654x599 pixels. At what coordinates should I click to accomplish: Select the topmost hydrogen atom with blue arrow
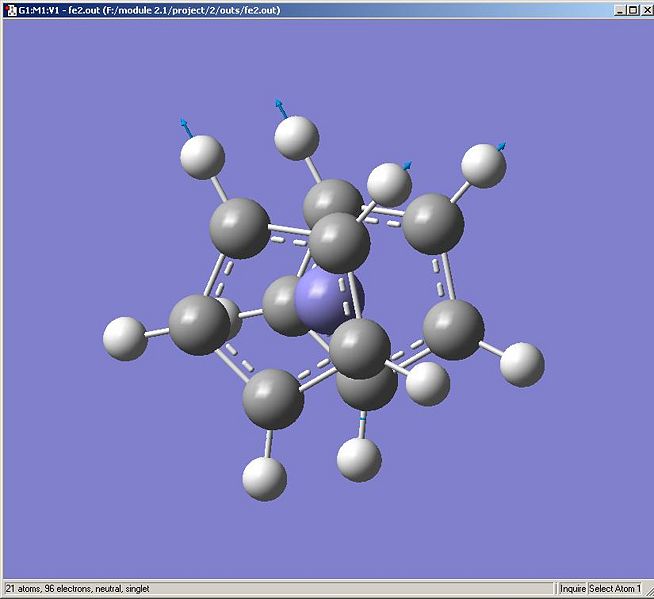297,138
